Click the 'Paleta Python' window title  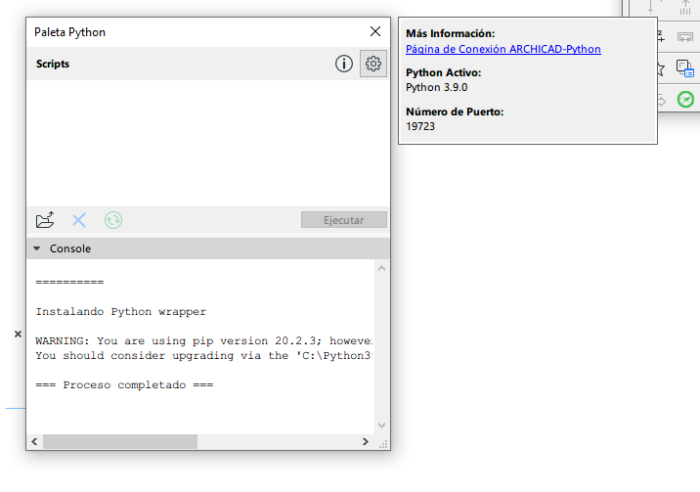click(70, 32)
